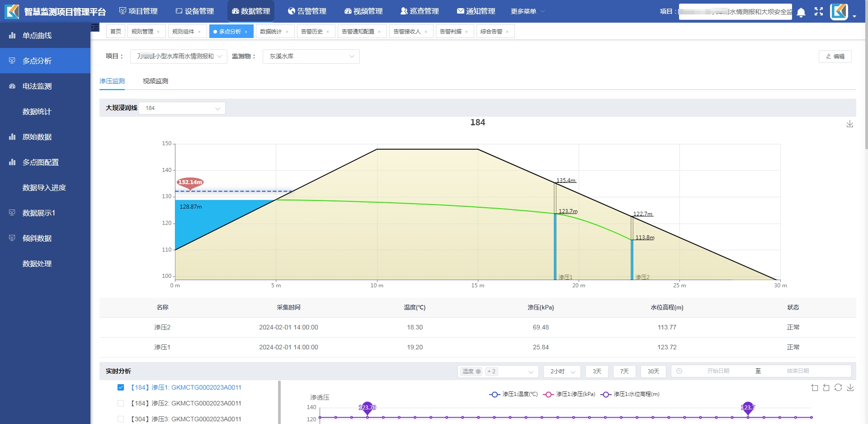Screen dimensions: 868x424
Task: Uncheck the 【184】渗压1 sensor checkbox
Action: coord(121,387)
